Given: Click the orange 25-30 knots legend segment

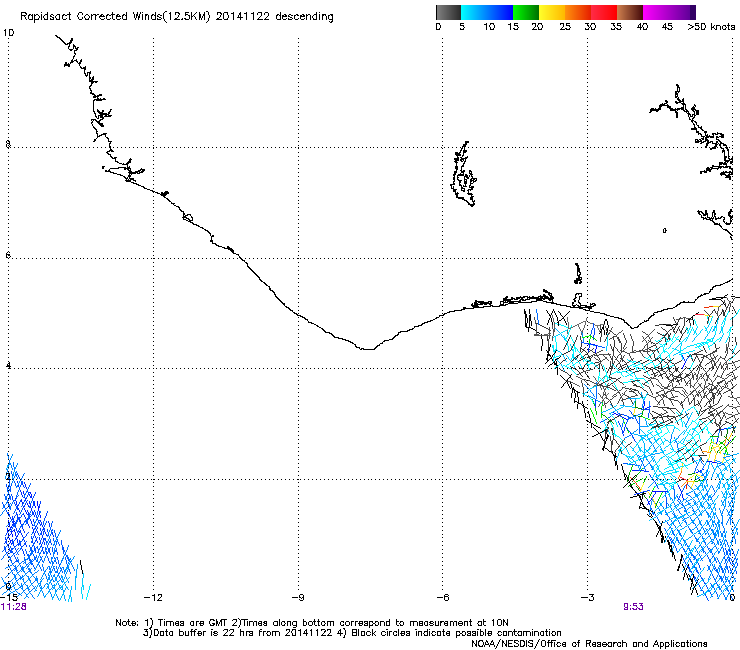Looking at the screenshot, I should point(578,12).
